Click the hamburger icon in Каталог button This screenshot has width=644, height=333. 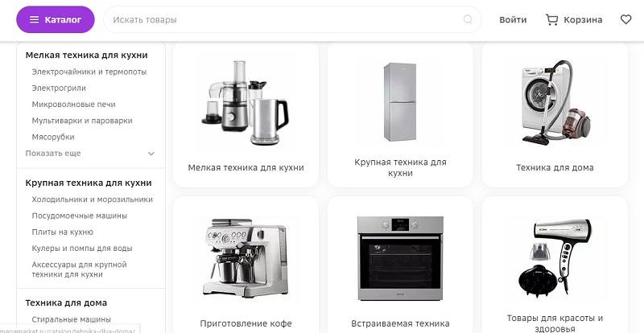[x=35, y=20]
